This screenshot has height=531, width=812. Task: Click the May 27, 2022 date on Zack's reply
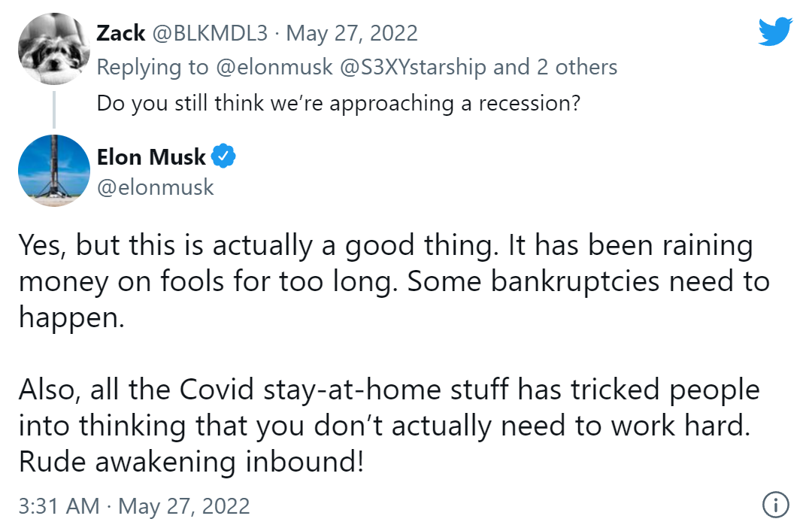(x=352, y=34)
